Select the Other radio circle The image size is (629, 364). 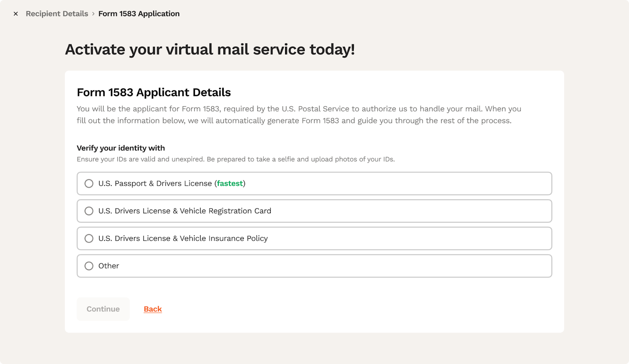[89, 266]
